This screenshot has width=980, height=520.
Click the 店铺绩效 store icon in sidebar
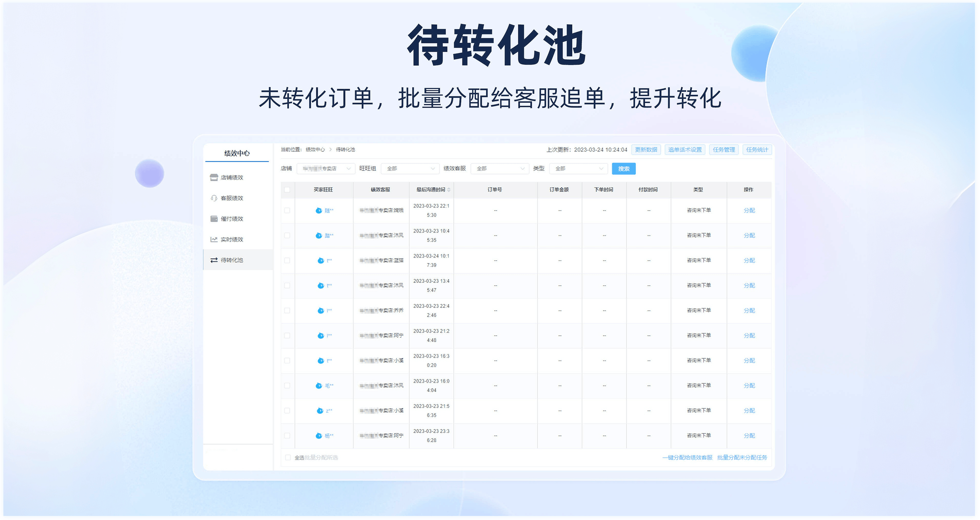(214, 177)
